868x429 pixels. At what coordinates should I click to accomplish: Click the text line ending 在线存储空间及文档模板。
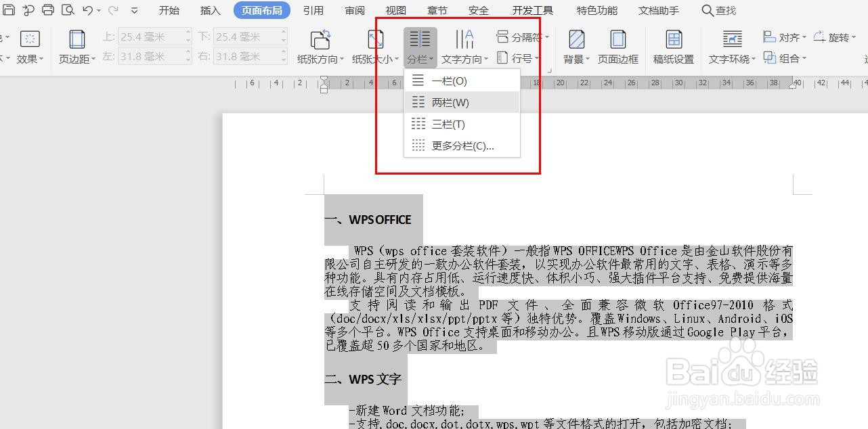(396, 292)
